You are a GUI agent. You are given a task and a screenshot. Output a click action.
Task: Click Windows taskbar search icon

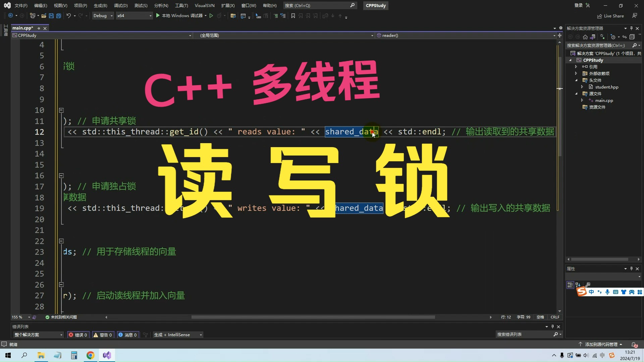click(x=24, y=355)
